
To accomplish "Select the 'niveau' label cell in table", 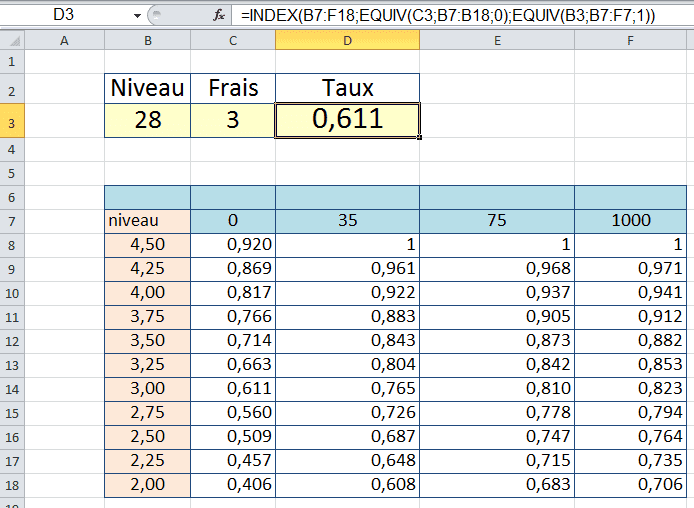I will (148, 221).
